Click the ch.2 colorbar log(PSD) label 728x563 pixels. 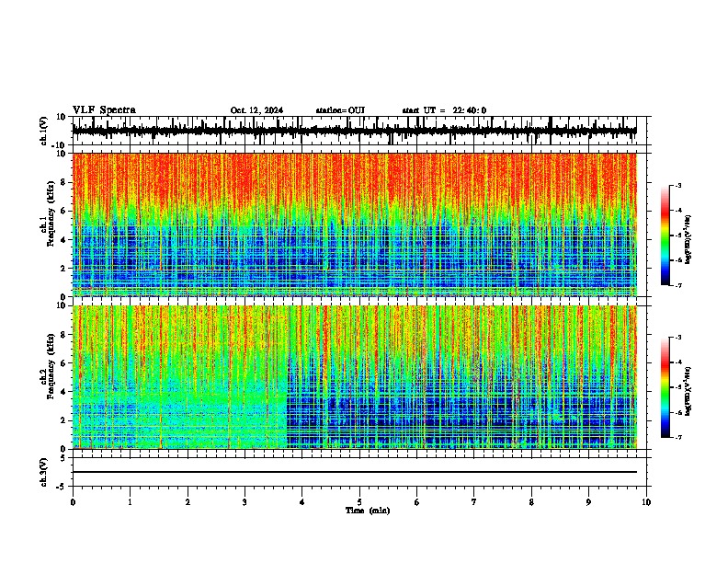tap(688, 391)
